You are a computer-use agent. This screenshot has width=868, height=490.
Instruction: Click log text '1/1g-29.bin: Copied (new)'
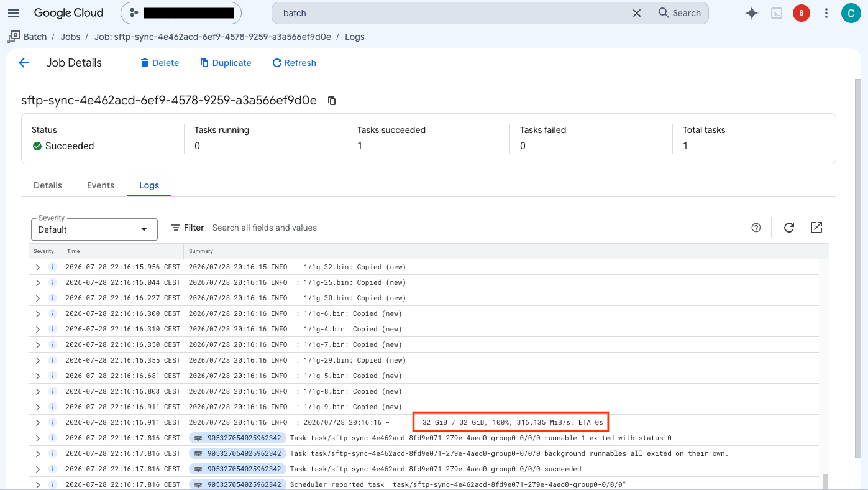pos(355,360)
